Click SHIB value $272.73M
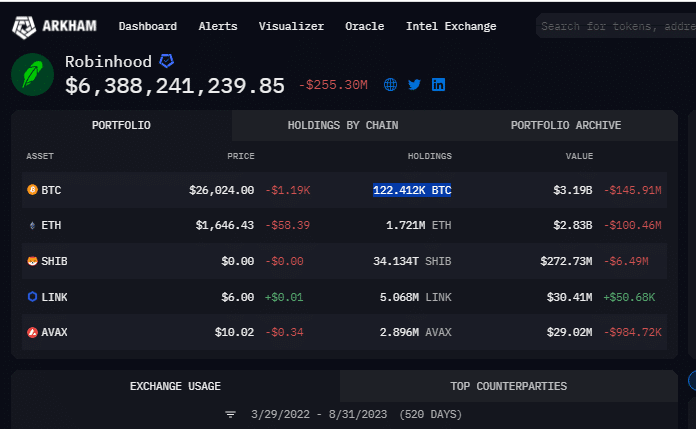 566,261
